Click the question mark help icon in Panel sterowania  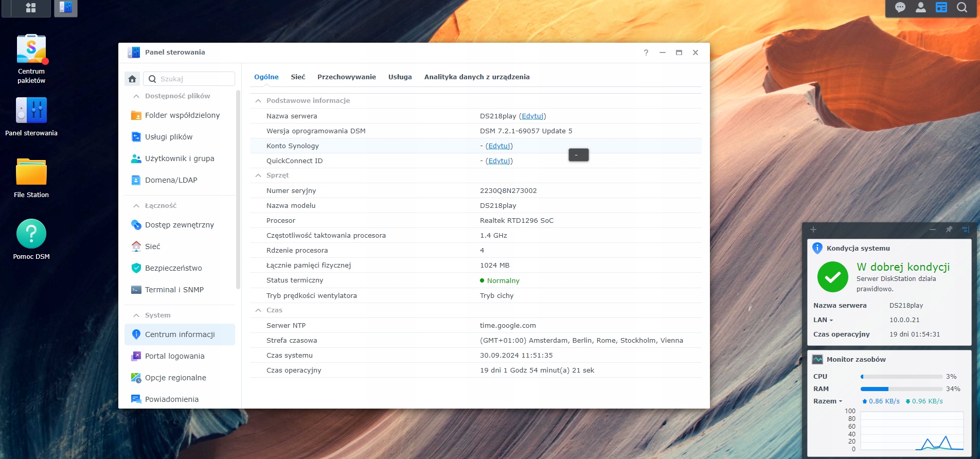(646, 52)
